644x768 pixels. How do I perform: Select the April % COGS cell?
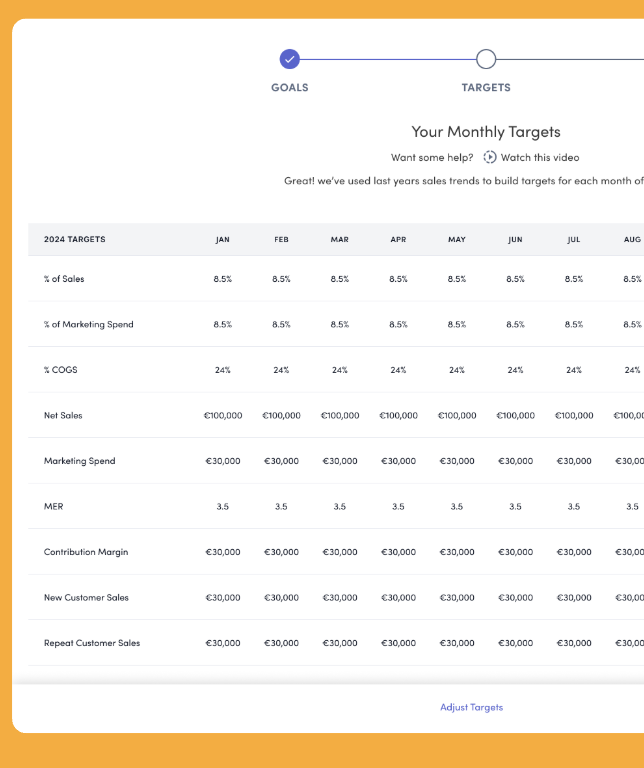point(398,370)
